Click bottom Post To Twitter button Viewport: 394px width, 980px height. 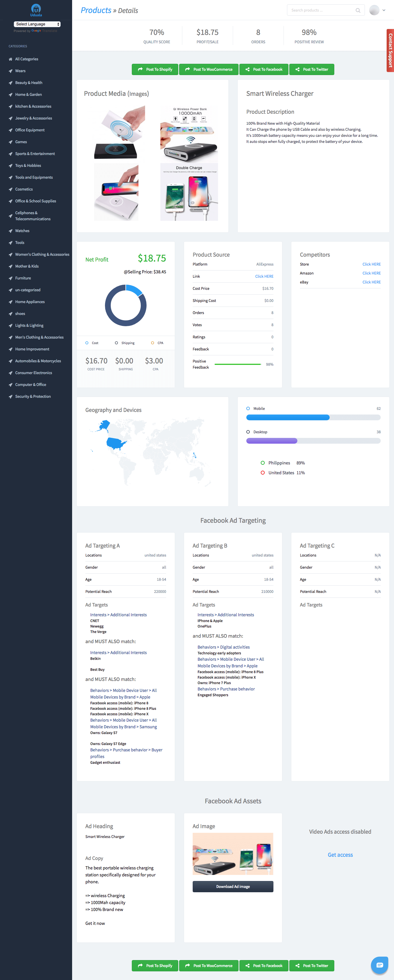(x=312, y=966)
